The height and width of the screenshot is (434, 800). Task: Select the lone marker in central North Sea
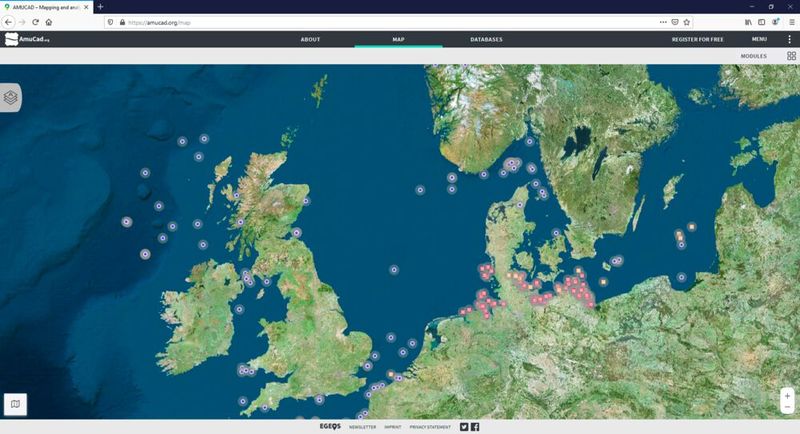click(394, 269)
